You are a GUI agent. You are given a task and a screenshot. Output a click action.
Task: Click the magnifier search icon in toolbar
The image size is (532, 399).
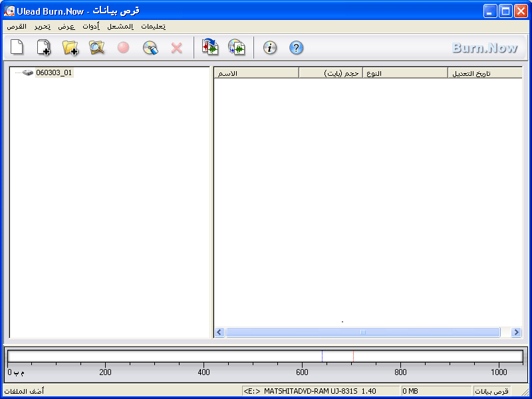pos(97,47)
